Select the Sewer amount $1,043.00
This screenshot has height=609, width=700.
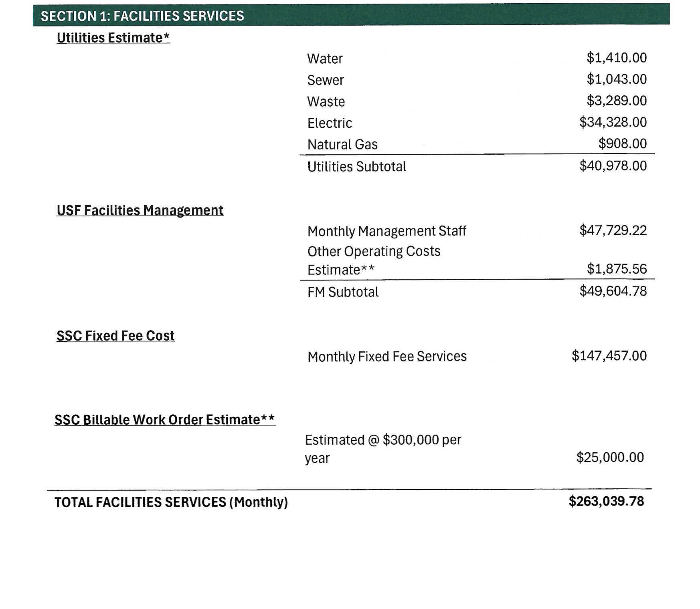[617, 79]
